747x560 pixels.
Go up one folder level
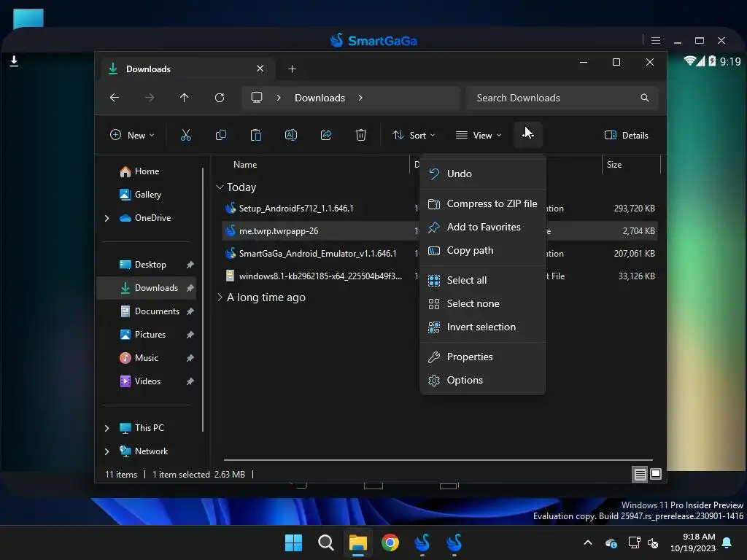[x=185, y=98]
